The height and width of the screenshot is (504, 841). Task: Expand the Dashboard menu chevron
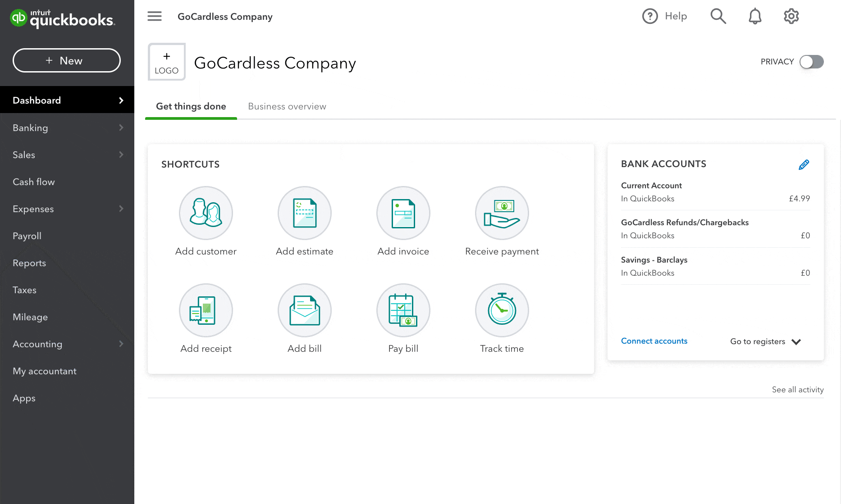pos(121,100)
